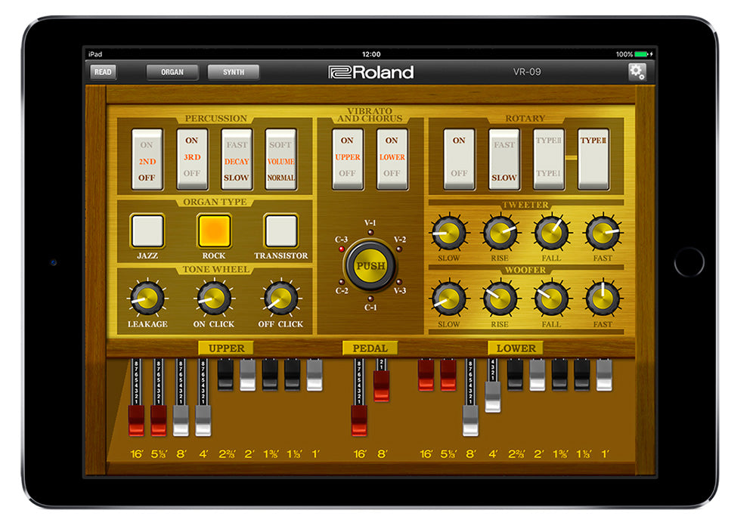Click the Woofer RISE knob
Image resolution: width=756 pixels, height=532 pixels.
click(500, 298)
